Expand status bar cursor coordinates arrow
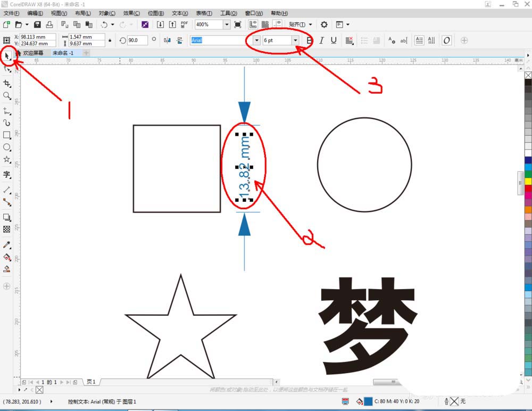Viewport: 532px width, 411px height. click(x=51, y=401)
